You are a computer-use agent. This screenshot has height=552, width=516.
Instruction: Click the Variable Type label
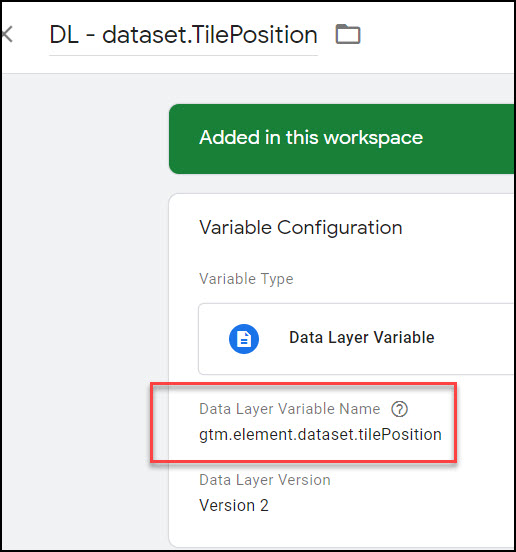(246, 279)
